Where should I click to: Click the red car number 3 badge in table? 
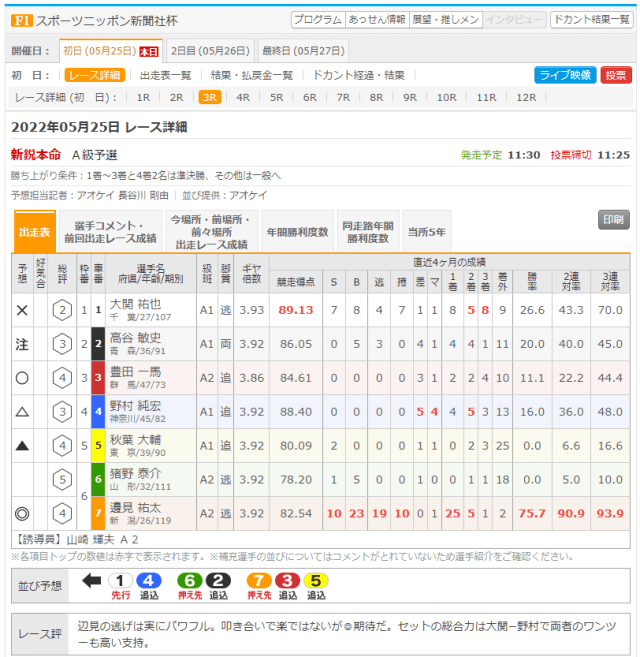click(98, 378)
